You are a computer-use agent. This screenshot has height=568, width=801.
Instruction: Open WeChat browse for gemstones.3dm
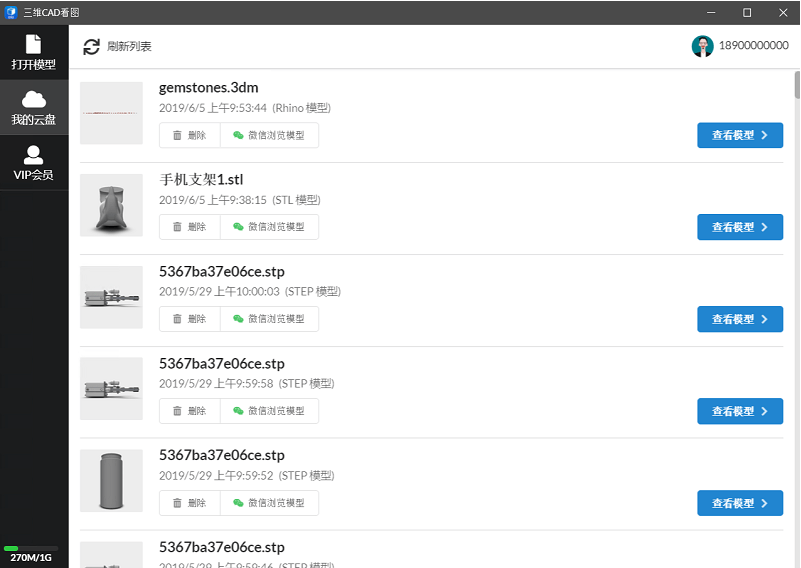[x=269, y=135]
